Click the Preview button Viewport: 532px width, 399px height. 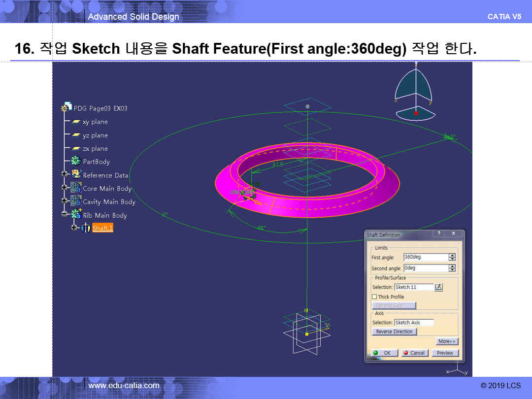[x=445, y=353]
